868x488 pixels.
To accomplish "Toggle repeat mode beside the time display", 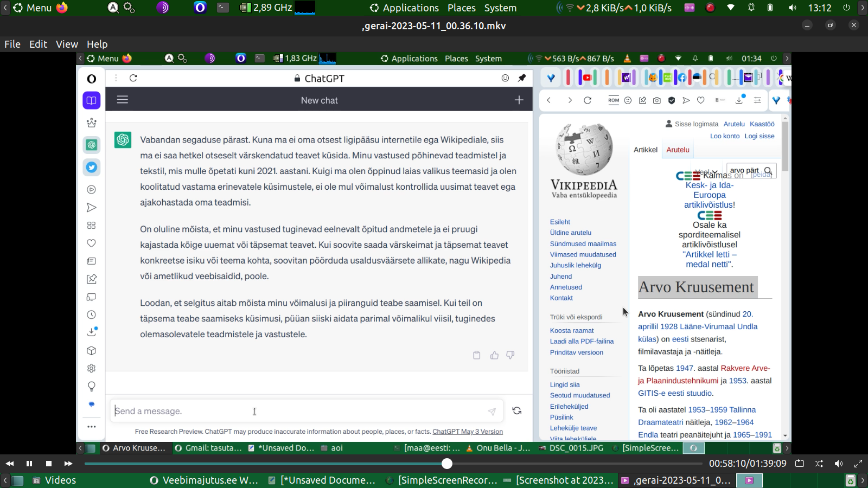I will point(800,464).
